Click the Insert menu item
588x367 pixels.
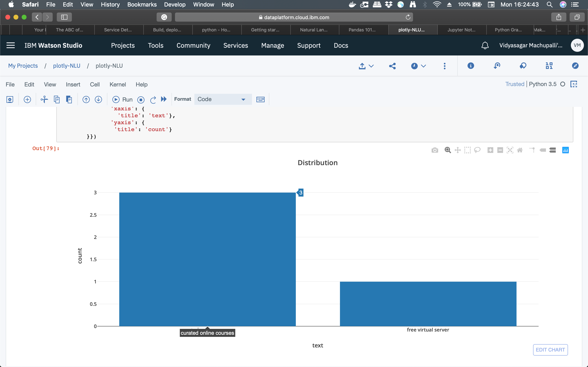click(73, 85)
